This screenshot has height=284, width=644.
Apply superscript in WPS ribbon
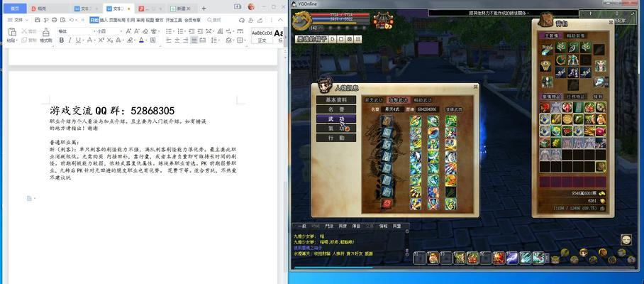click(x=101, y=40)
